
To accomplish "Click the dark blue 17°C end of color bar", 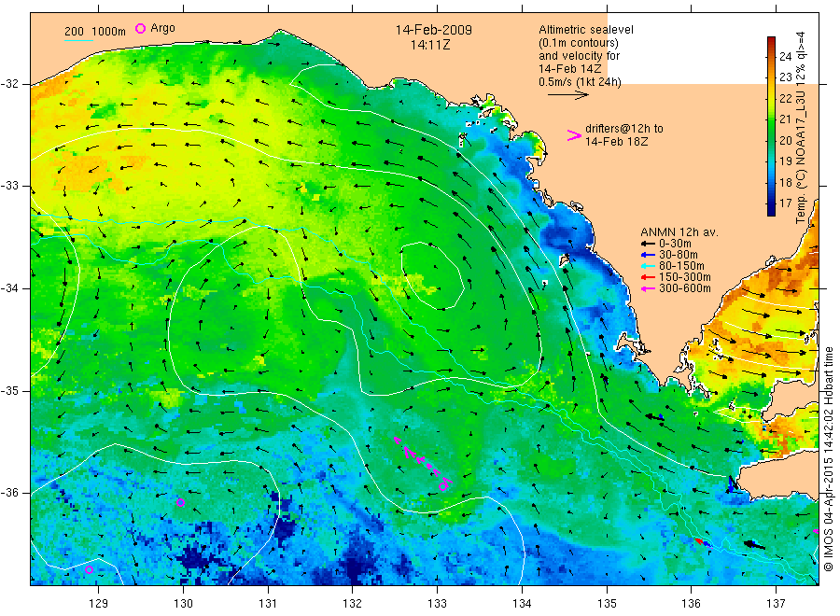I will pos(771,210).
